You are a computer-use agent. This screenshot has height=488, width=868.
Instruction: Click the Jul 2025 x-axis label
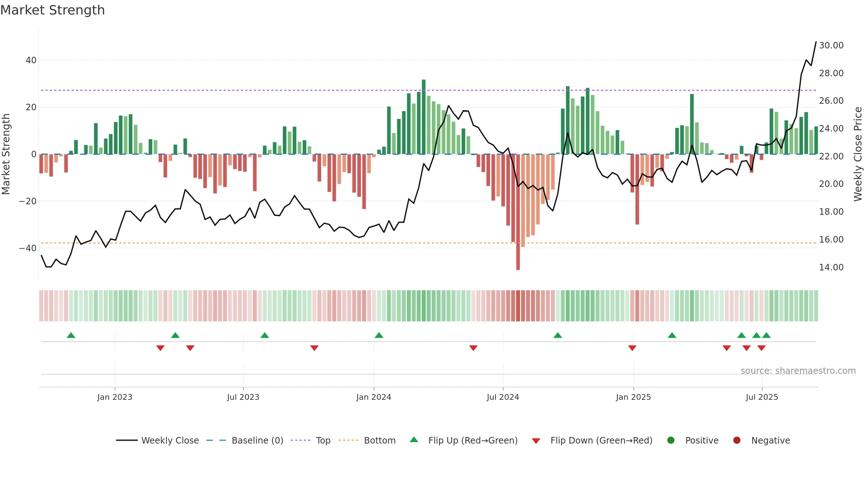pyautogui.click(x=762, y=397)
